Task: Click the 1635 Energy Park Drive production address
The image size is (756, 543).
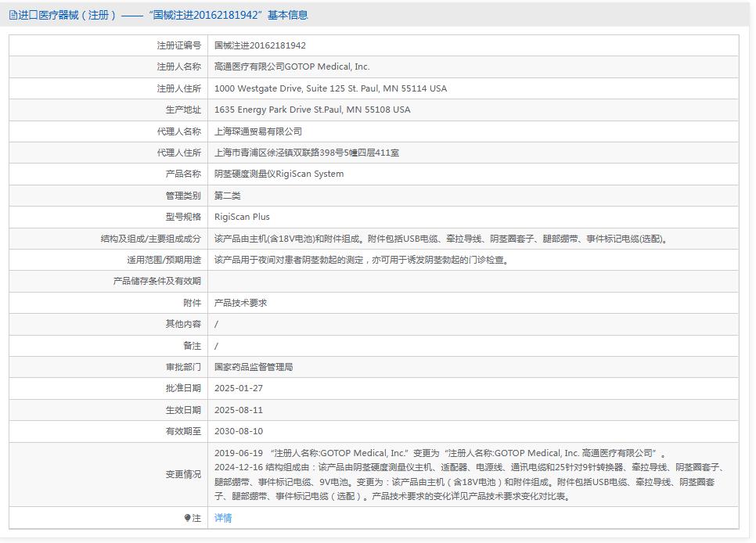Action: point(312,110)
